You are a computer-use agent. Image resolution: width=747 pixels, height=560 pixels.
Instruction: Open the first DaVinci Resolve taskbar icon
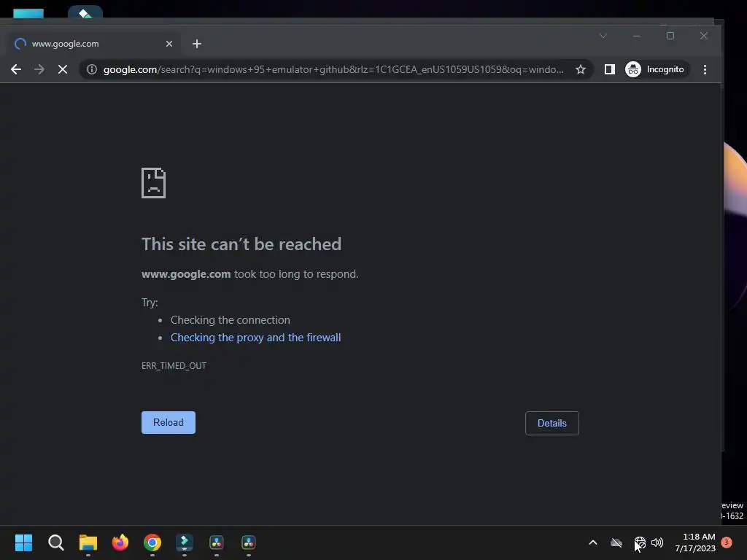(217, 542)
